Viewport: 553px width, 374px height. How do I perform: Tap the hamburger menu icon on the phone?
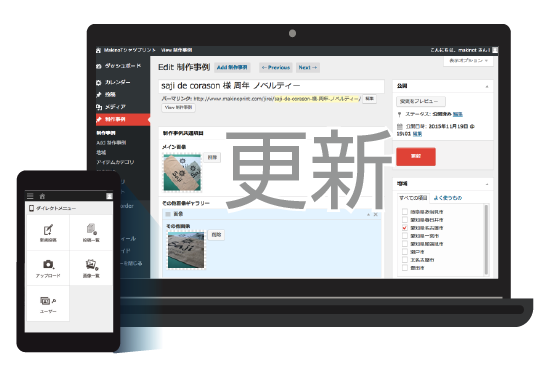click(x=30, y=196)
